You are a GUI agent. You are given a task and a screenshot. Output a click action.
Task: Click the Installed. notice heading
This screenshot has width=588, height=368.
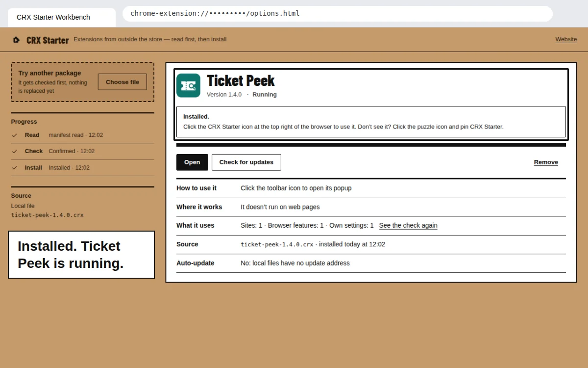[196, 117]
